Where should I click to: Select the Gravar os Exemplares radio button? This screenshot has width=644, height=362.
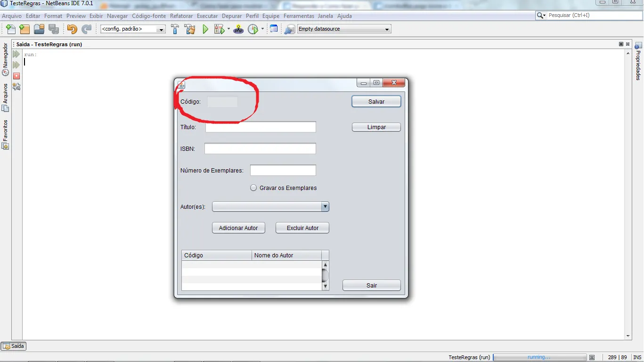253,188
